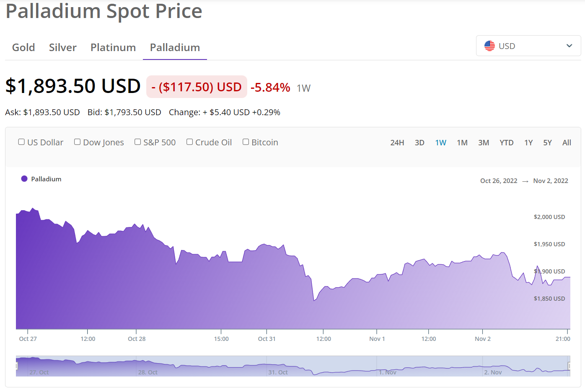The image size is (585, 392).
Task: Select the 1Y chart range
Action: tap(528, 142)
